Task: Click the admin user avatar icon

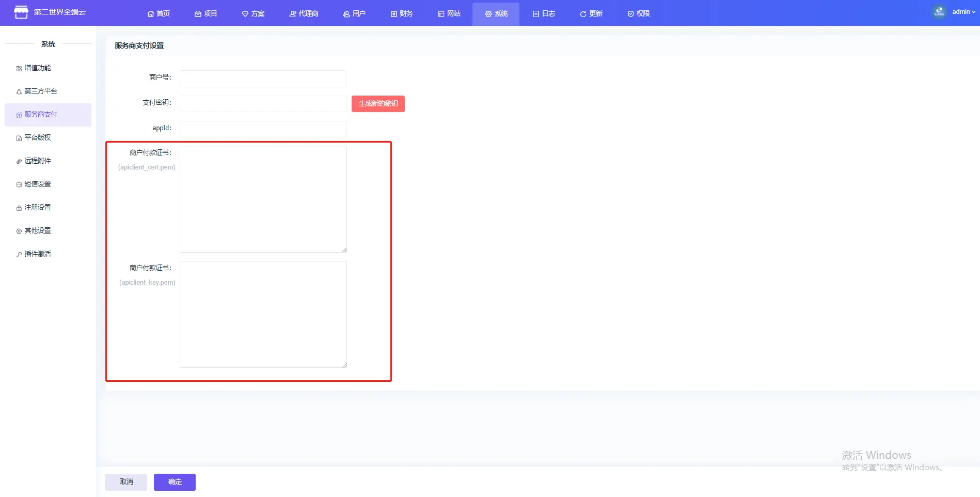Action: pos(939,12)
